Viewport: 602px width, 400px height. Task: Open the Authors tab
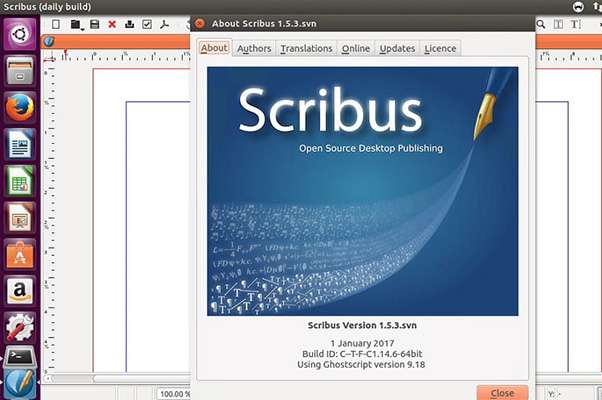pos(253,48)
